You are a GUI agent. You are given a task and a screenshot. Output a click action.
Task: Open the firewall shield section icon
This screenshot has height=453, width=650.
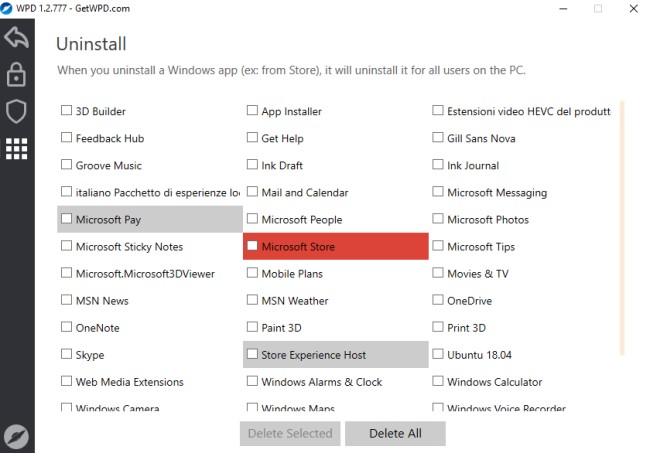tap(16, 111)
